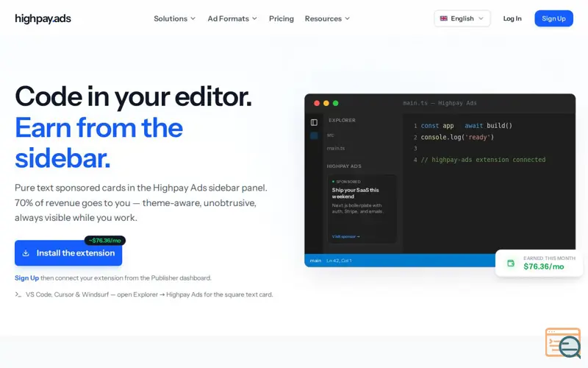Click the terminal prompt icon near VS Code text
588x368 pixels.
(x=18, y=294)
